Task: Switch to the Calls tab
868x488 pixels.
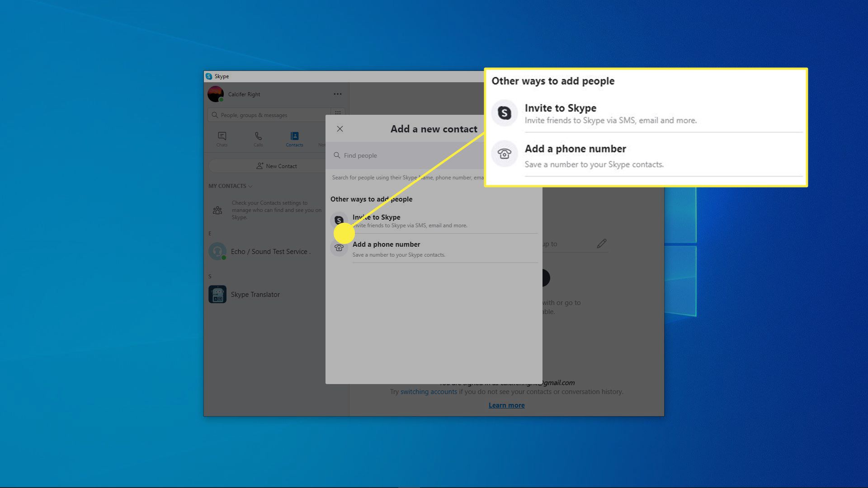Action: [258, 139]
